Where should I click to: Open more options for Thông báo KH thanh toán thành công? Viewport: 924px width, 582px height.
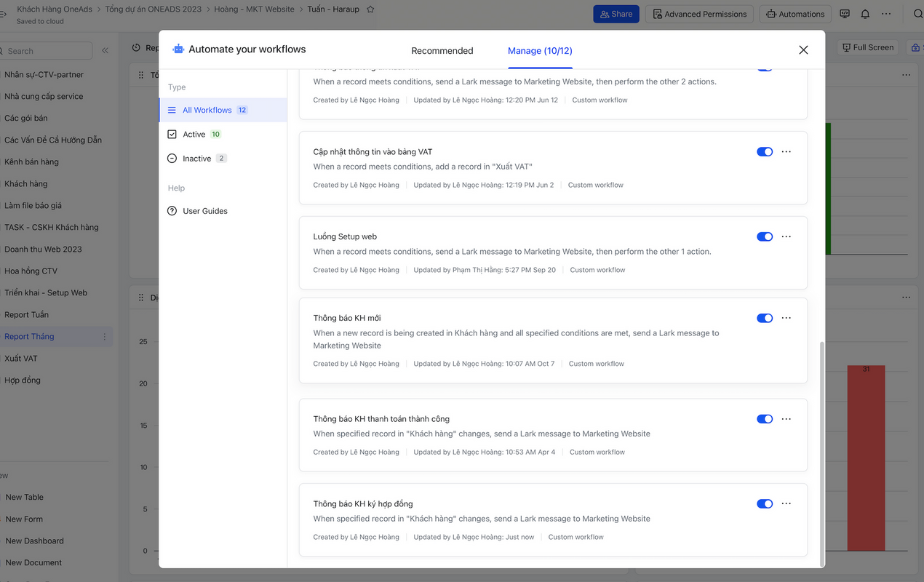click(786, 419)
